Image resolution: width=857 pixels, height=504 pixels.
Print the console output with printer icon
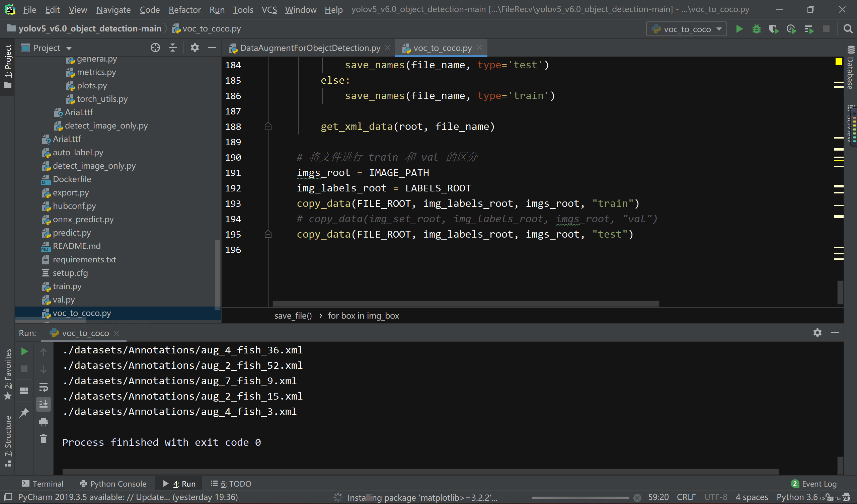coord(44,422)
